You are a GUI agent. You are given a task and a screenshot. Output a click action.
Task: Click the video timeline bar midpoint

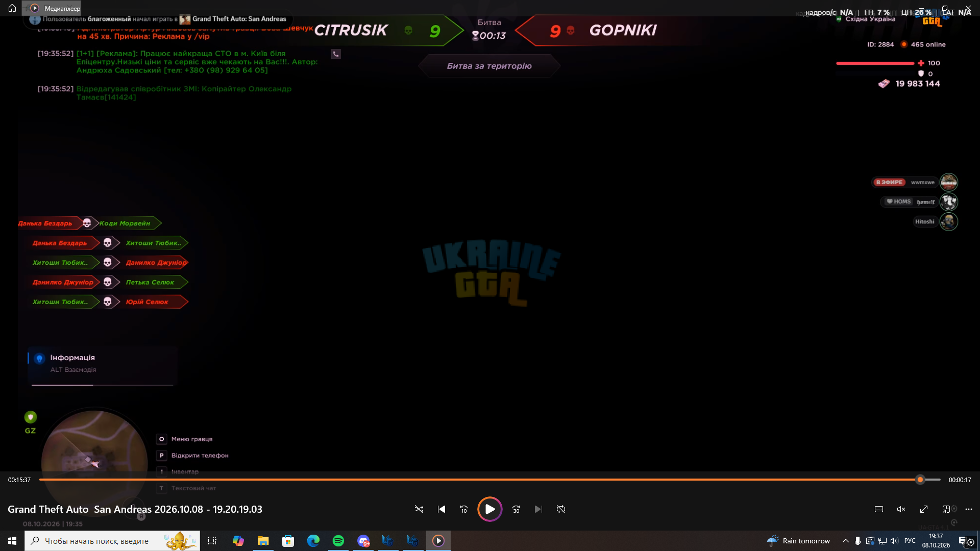pos(490,480)
